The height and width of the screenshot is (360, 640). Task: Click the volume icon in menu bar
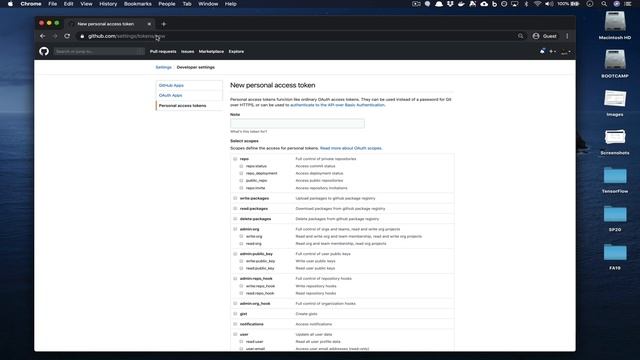coord(549,4)
